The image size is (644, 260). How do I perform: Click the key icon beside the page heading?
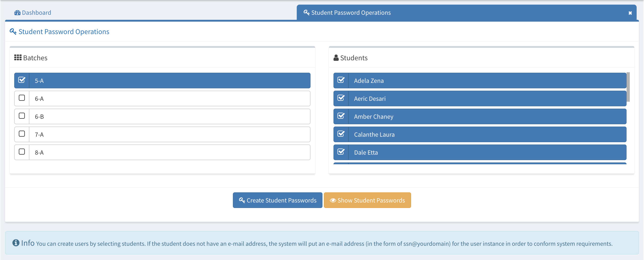tap(13, 32)
